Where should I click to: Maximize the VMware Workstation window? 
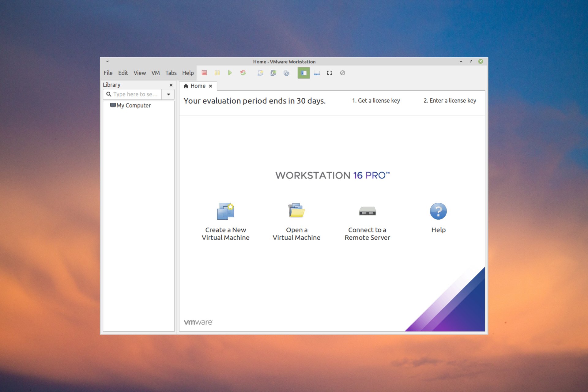point(471,61)
